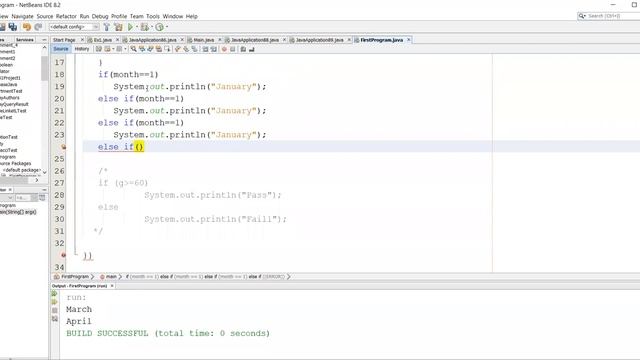640x360 pixels.
Task: Click the red error icon in gutter
Action: [x=63, y=255]
